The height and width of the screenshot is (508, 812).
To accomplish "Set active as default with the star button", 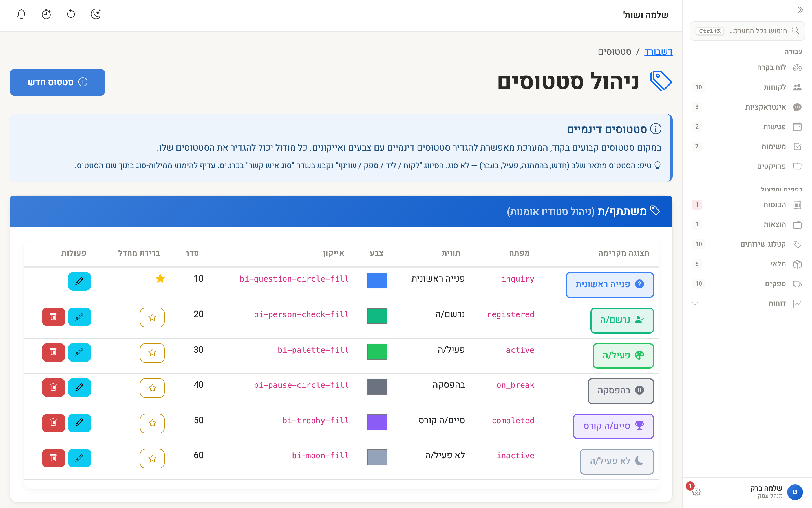I will 152,353.
